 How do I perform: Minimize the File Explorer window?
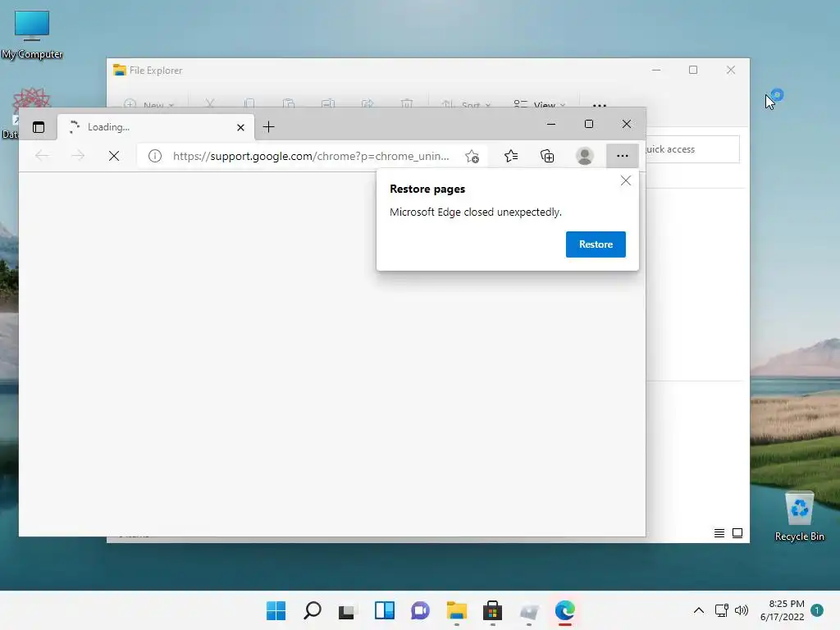(x=656, y=71)
